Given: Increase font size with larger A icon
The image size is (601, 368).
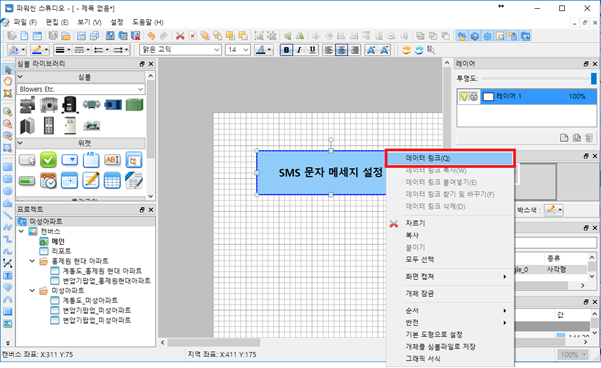Looking at the screenshot, I should pos(371,50).
